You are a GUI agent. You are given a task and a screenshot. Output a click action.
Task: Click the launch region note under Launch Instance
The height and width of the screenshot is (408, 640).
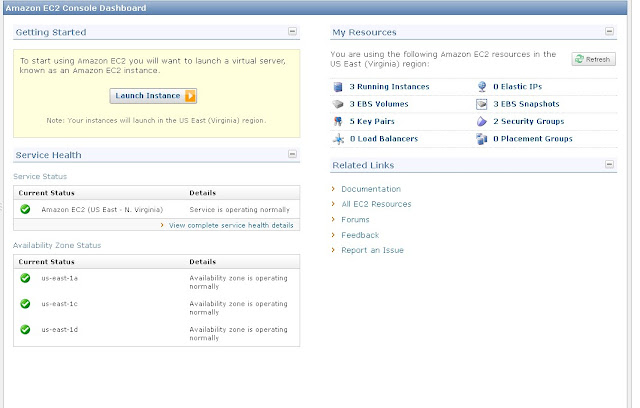[x=156, y=120]
